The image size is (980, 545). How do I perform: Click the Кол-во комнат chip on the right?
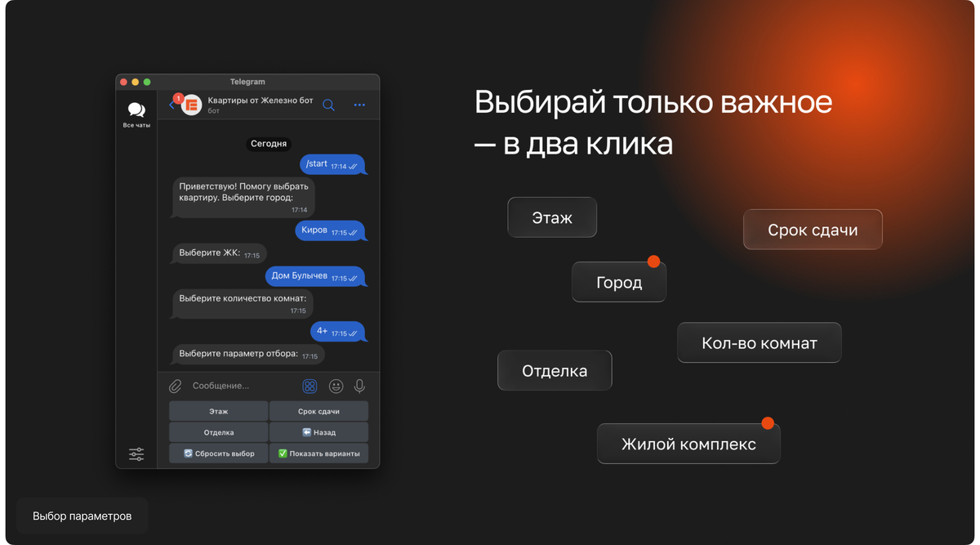point(759,343)
